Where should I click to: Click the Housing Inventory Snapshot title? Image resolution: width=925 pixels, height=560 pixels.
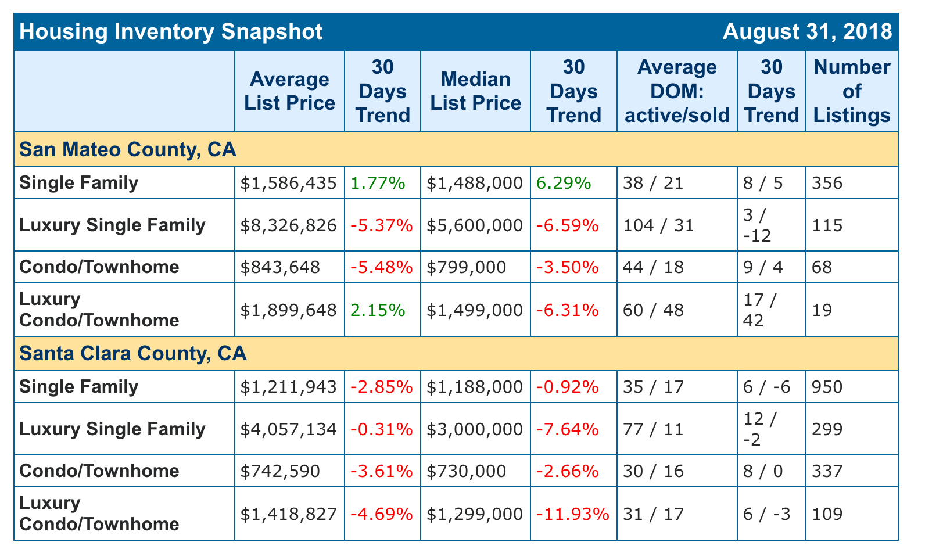tap(171, 31)
